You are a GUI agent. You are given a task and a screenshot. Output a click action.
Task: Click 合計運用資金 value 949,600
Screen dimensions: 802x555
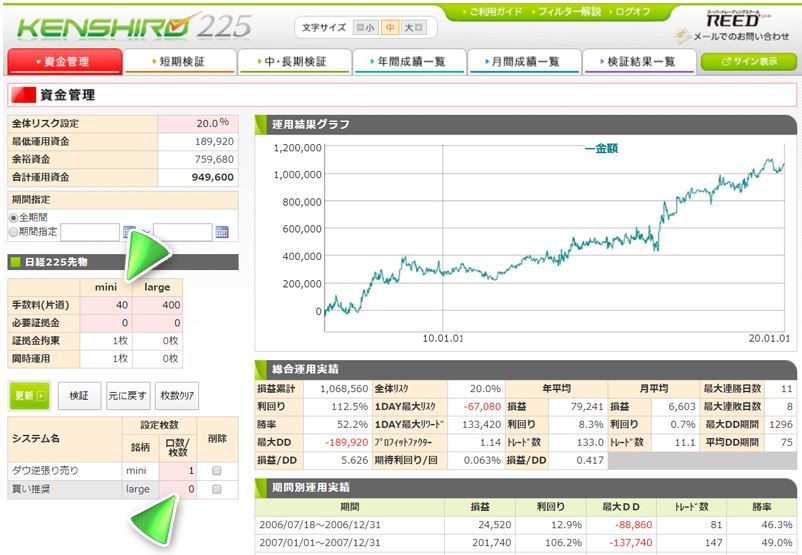coord(213,177)
